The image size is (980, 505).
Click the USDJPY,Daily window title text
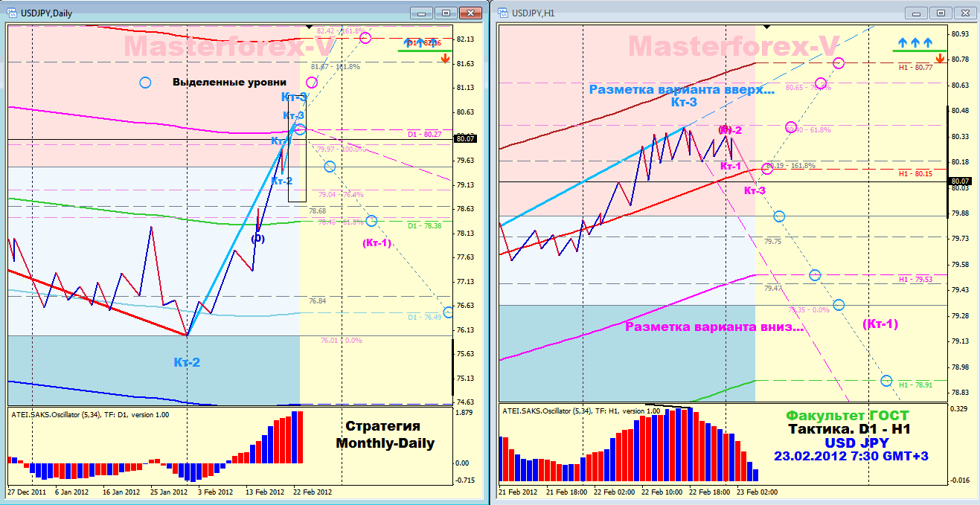point(45,12)
